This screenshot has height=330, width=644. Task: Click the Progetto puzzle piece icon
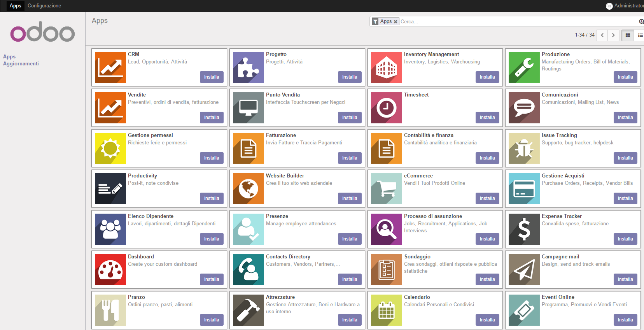(x=248, y=67)
